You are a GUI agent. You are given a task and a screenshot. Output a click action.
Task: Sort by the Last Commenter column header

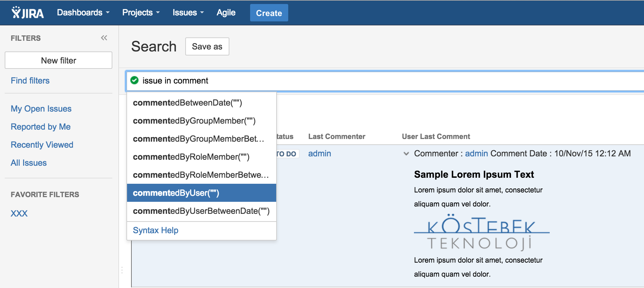tap(337, 136)
